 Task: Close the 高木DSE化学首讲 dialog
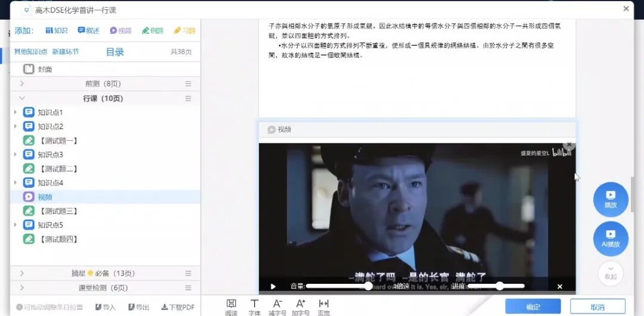coord(626,8)
